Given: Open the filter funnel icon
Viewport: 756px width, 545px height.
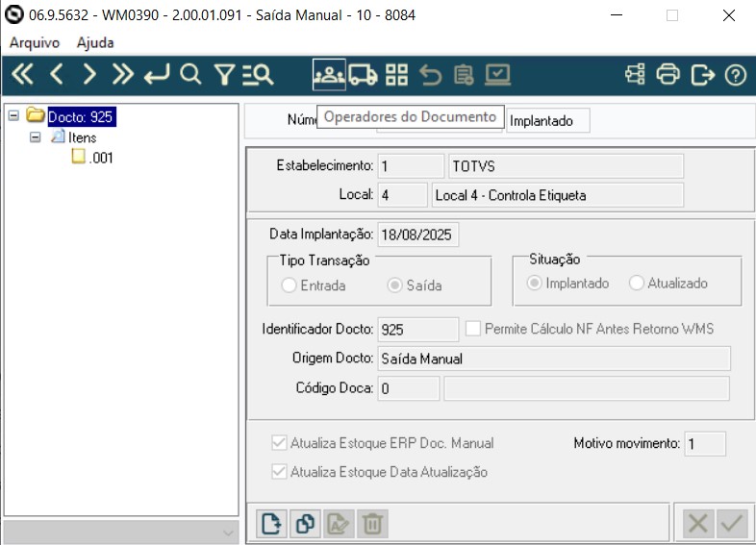Looking at the screenshot, I should click(x=224, y=75).
